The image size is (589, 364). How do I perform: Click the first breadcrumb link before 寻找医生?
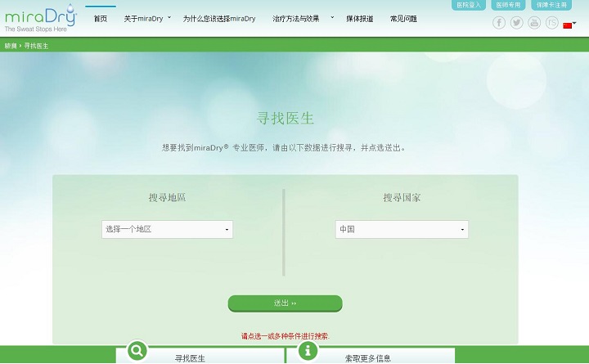coord(11,46)
